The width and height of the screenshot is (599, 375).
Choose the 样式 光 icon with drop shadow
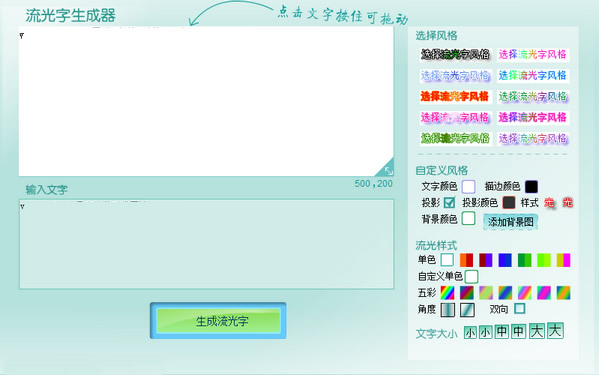(x=549, y=203)
